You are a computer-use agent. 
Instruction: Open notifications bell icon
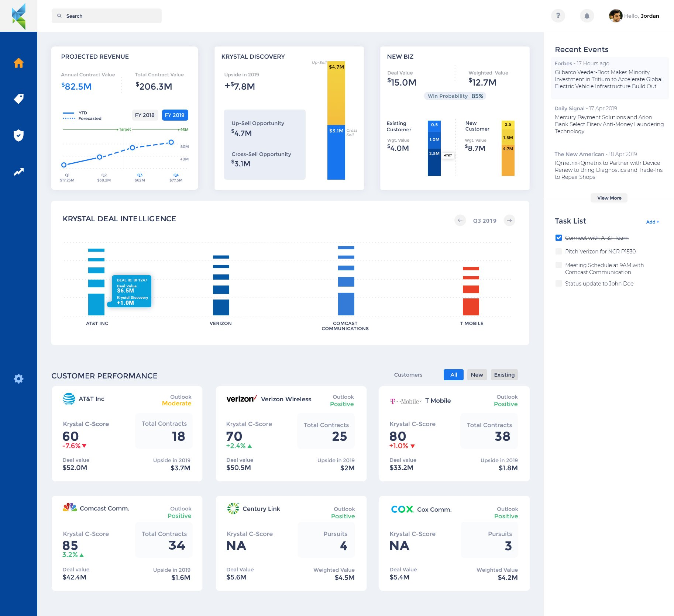587,16
